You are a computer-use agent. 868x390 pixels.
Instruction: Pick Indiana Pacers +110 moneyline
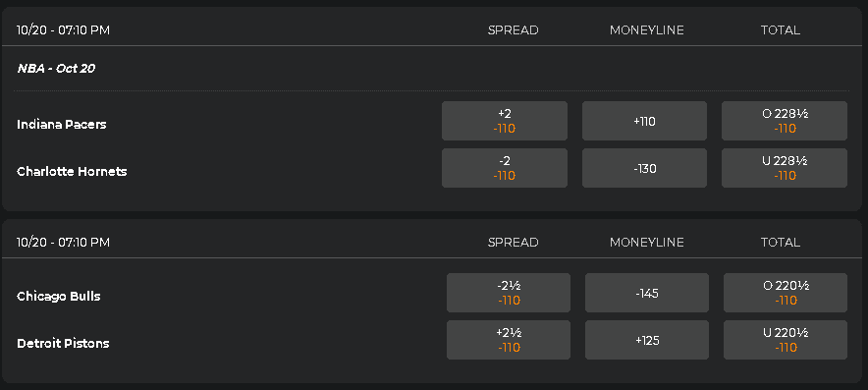pos(644,121)
